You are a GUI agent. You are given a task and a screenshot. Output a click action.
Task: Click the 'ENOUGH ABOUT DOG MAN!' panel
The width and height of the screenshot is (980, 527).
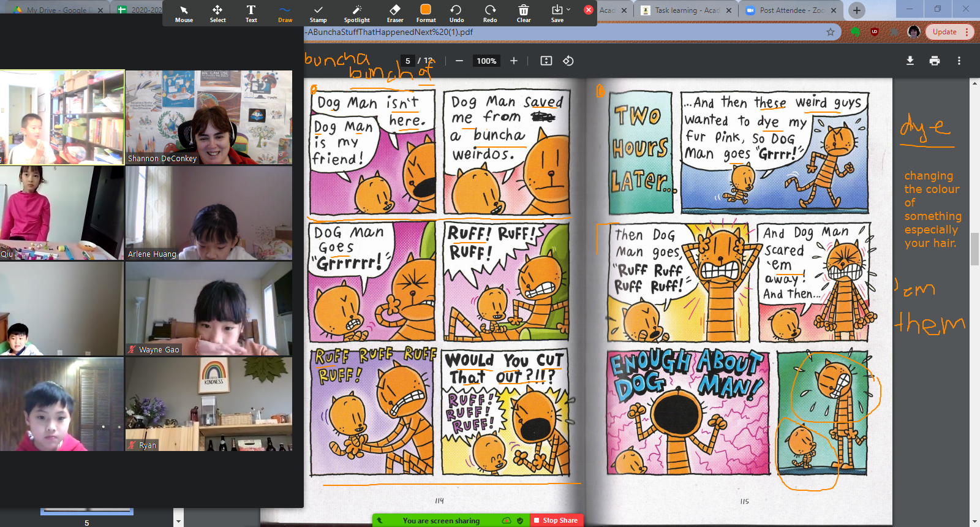[688, 412]
